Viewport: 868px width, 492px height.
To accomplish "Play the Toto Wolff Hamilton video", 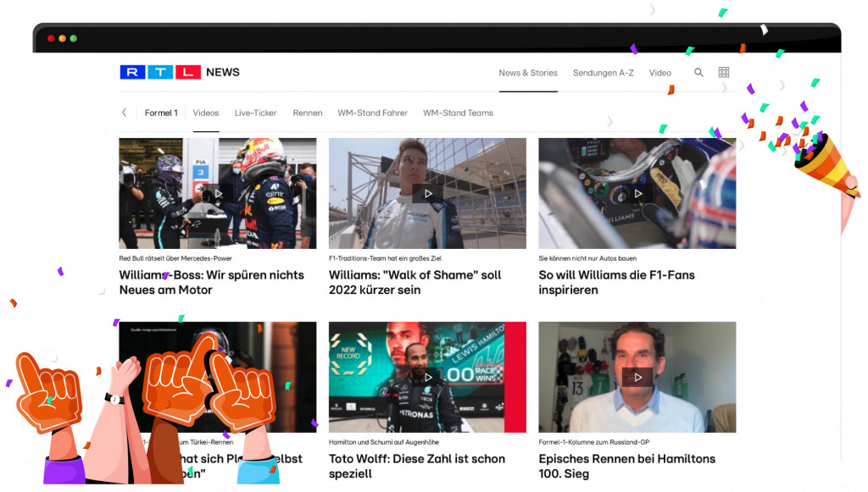I will tap(427, 377).
